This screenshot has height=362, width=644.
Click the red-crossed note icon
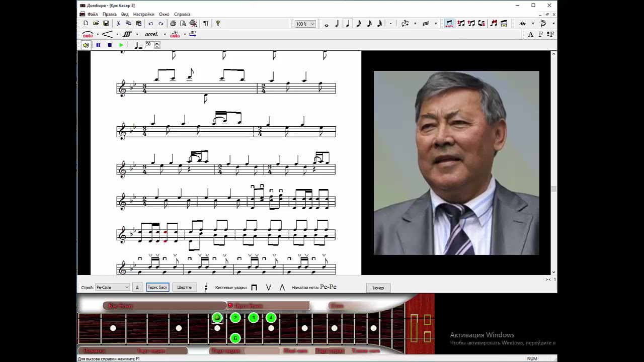[x=494, y=24]
